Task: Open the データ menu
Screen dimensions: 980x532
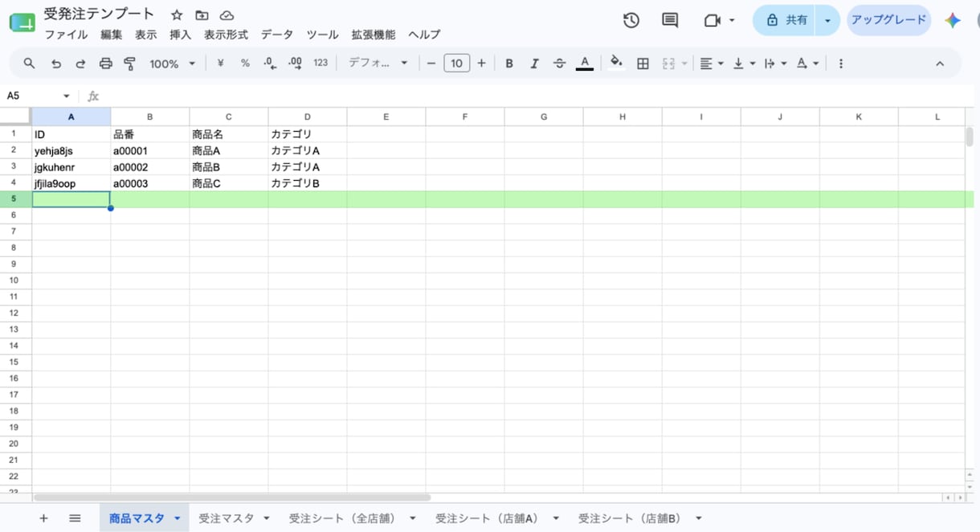Action: [277, 35]
